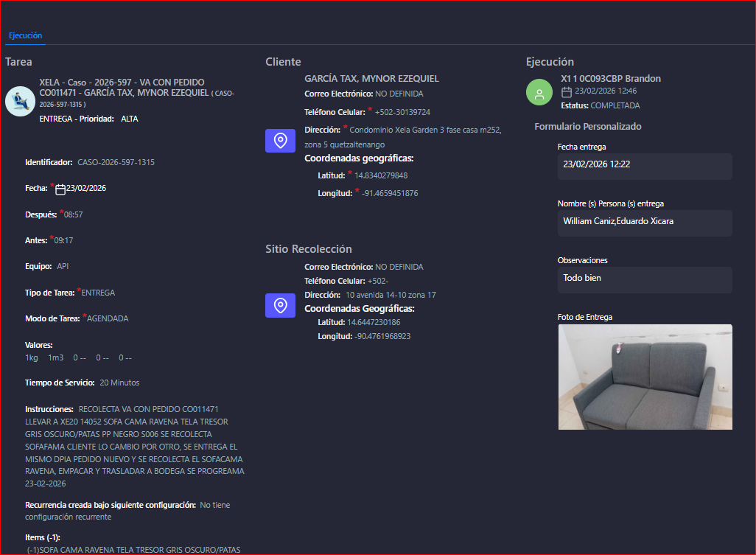Click the Sitio Recolección map pin button
The width and height of the screenshot is (756, 555).
(x=280, y=305)
